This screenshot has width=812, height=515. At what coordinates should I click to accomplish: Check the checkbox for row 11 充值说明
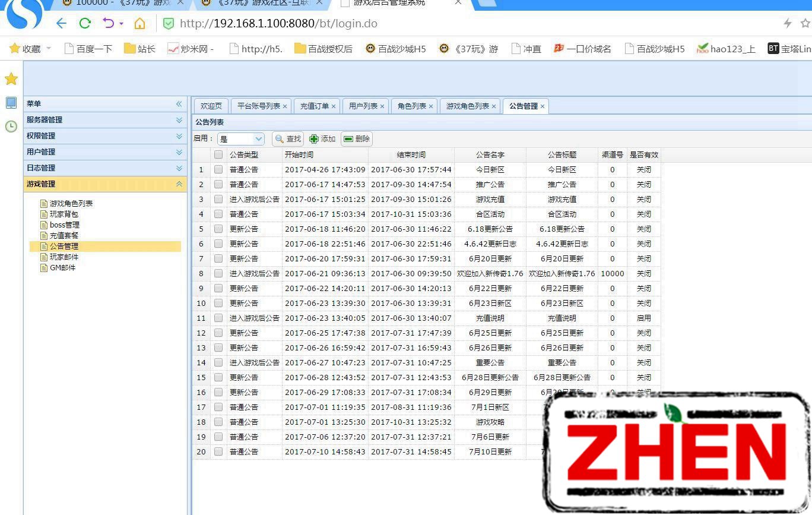coord(218,318)
